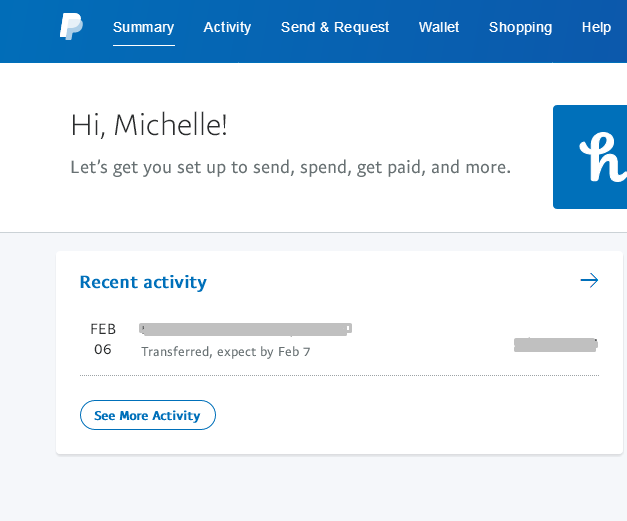Screen dimensions: 627x521
Task: Select Send & Request in top menu
Action: click(335, 27)
